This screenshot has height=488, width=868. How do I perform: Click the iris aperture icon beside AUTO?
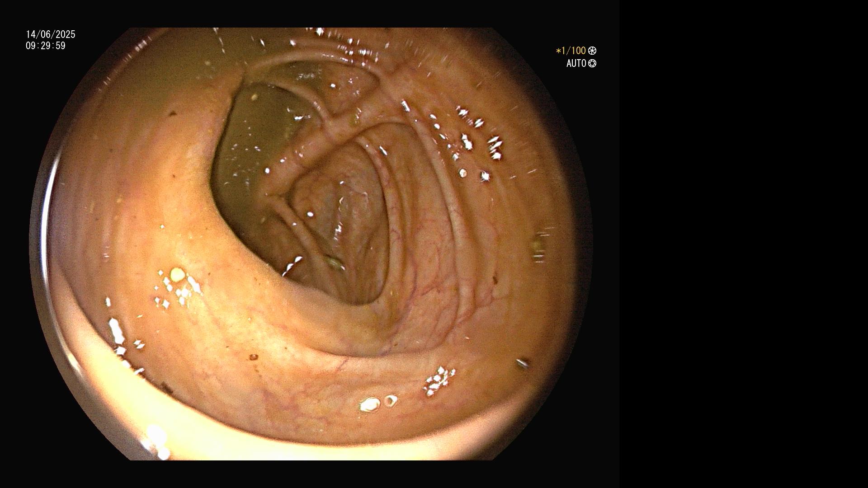click(x=592, y=64)
